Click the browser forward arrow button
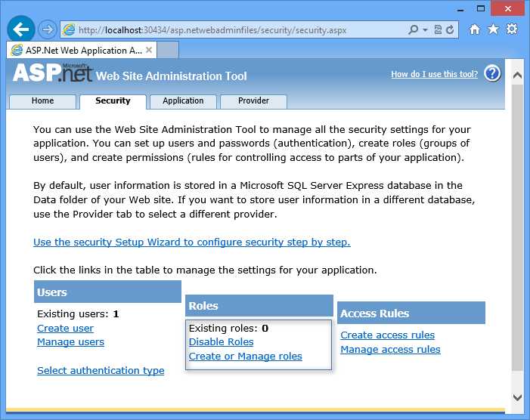The height and width of the screenshot is (420, 530). click(47, 29)
